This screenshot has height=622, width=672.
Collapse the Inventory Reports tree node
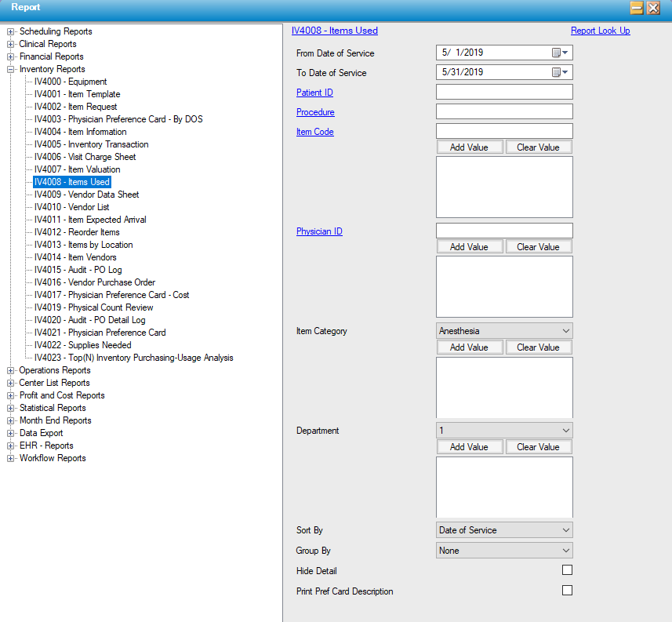click(x=11, y=70)
